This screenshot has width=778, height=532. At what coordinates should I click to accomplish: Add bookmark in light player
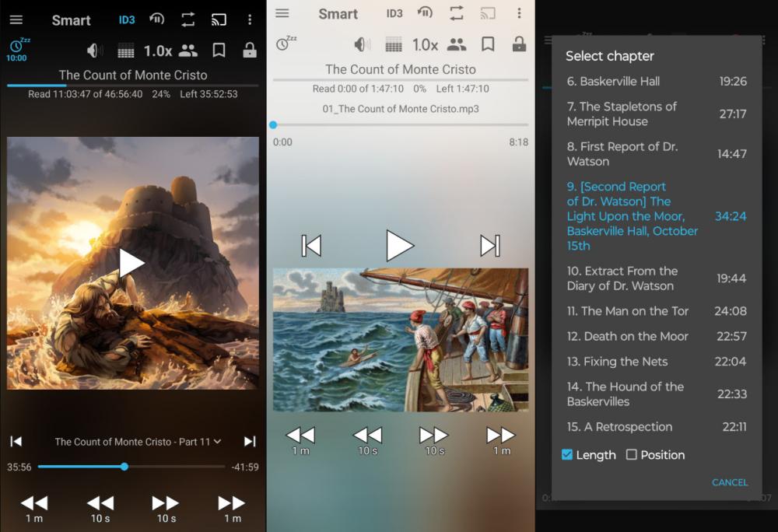[x=488, y=44]
